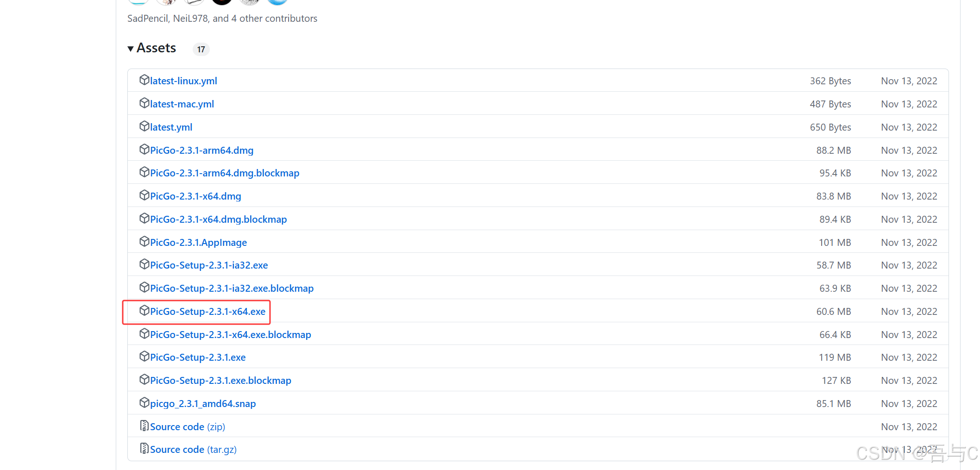Click the package icon beside latest-mac.yml
This screenshot has height=470, width=980.
pos(144,103)
